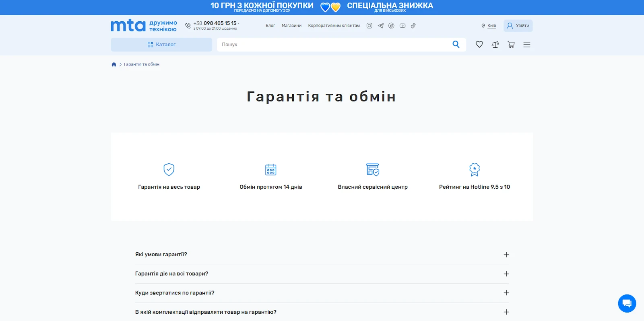Open the Київ city selector
Viewport: 644px width, 321px height.
tap(491, 26)
